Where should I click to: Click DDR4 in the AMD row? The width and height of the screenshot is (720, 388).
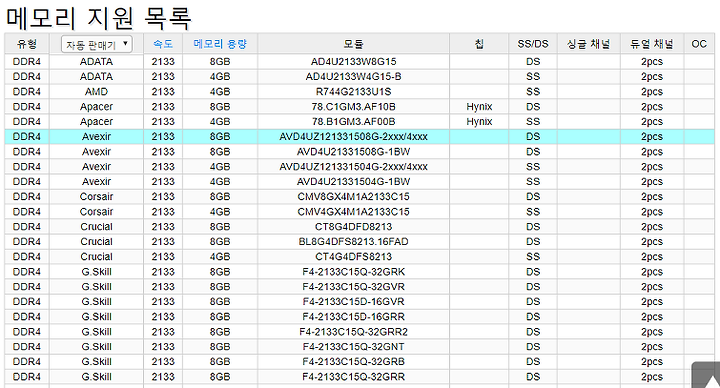pos(27,92)
